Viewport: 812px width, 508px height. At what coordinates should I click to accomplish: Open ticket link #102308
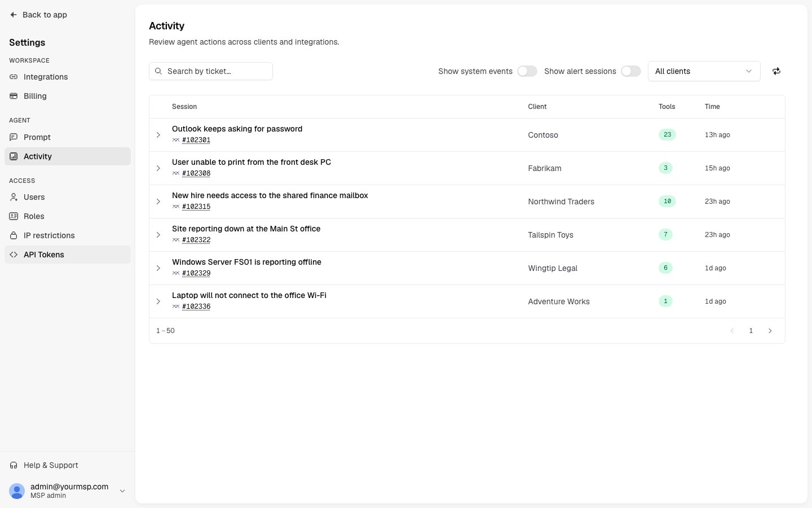click(x=196, y=173)
